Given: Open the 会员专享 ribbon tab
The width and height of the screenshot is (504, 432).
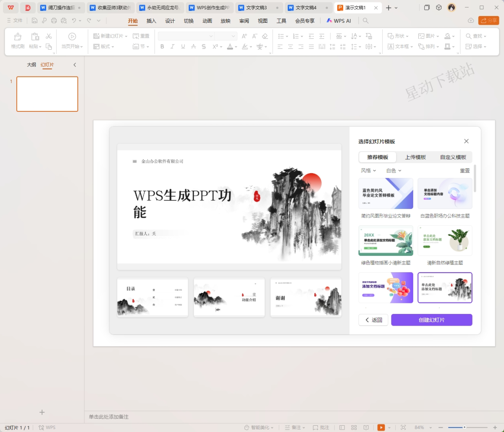Looking at the screenshot, I should 304,21.
